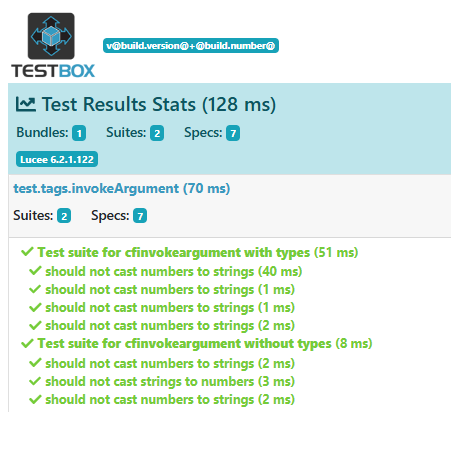Viewport: 451px width, 449px height.
Task: Toggle the Suites count badge in stats header
Action: pos(157,133)
